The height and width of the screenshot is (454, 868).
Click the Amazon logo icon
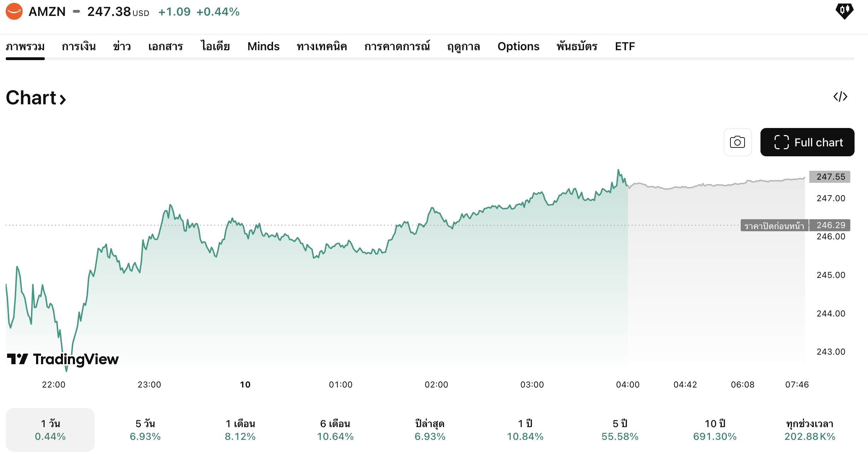(x=14, y=11)
